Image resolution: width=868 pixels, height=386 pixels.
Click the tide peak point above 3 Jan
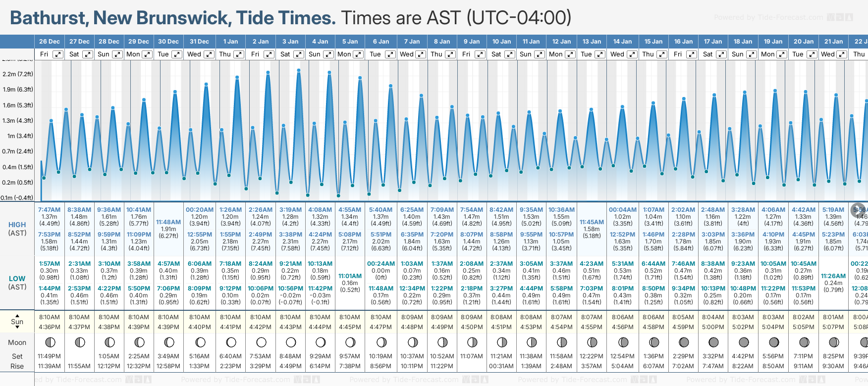tap(299, 70)
